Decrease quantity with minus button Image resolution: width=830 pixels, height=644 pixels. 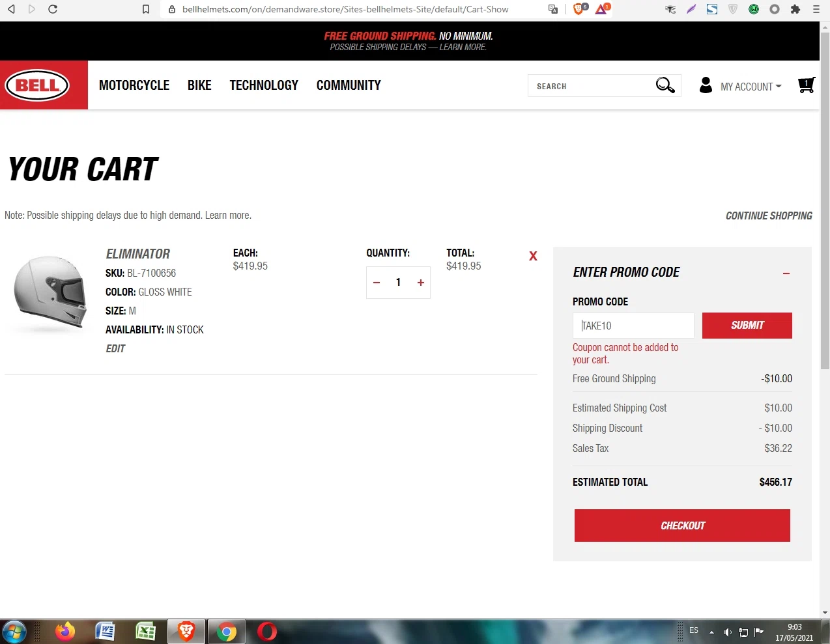click(377, 283)
